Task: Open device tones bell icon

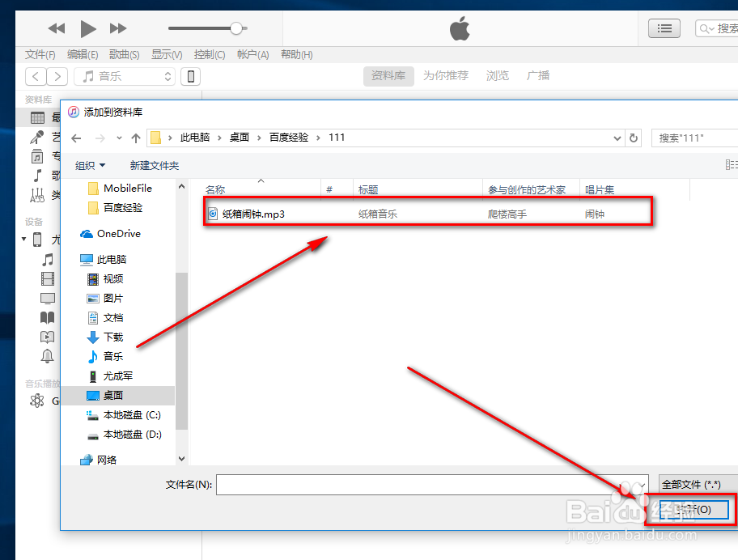Action: [x=47, y=356]
